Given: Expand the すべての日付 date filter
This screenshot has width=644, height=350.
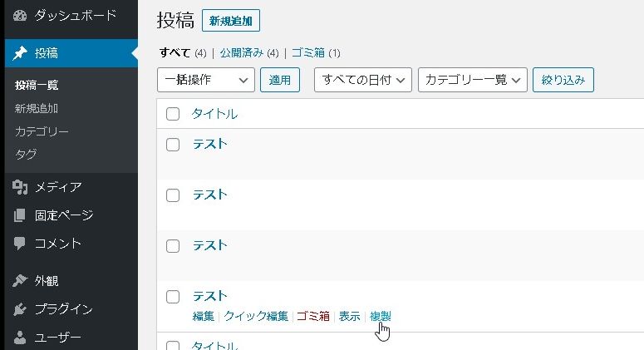Looking at the screenshot, I should (363, 80).
